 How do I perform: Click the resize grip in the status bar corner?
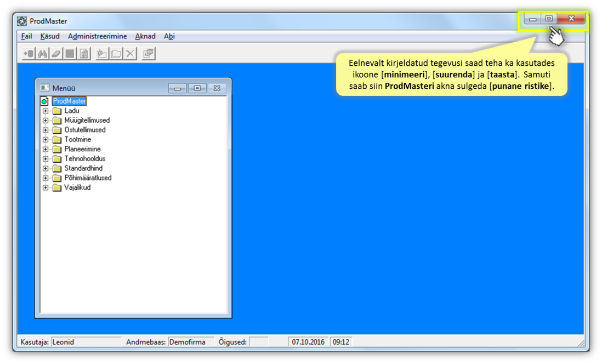tap(581, 343)
